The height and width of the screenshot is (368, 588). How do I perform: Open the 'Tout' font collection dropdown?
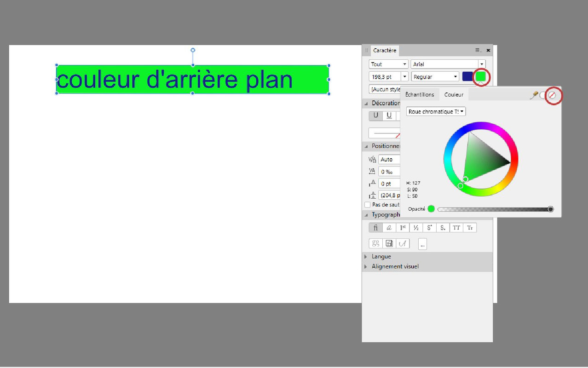tap(388, 64)
